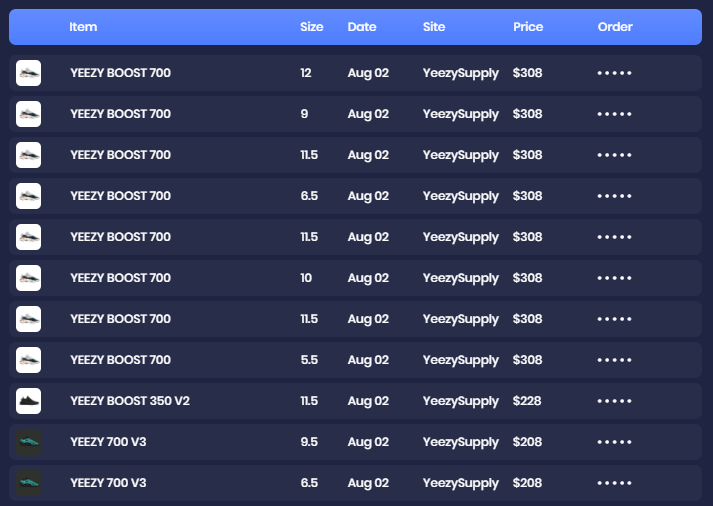Click Aug 02 date in the size 10 row
Screen dimensions: 713x506
368,278
